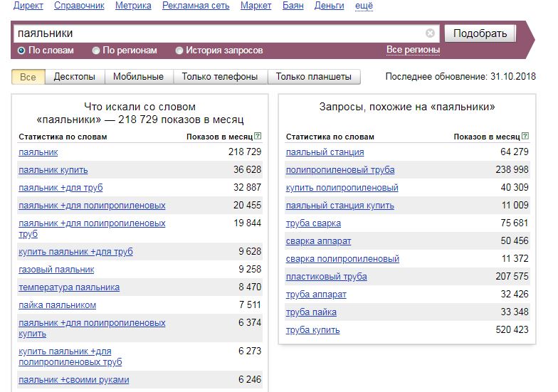This screenshot has height=392, width=558.
Task: Open the 'купить полипропиленовый' query link
Action: pyautogui.click(x=342, y=188)
